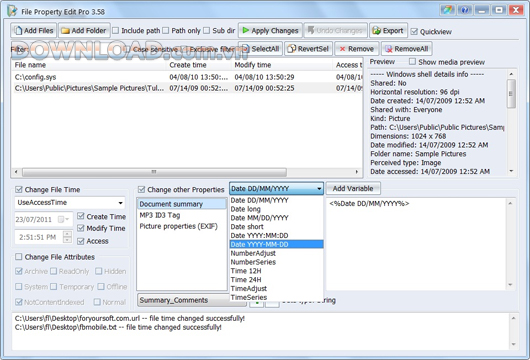530x360 pixels.
Task: Select Document summary in properties list
Action: pyautogui.click(x=182, y=204)
